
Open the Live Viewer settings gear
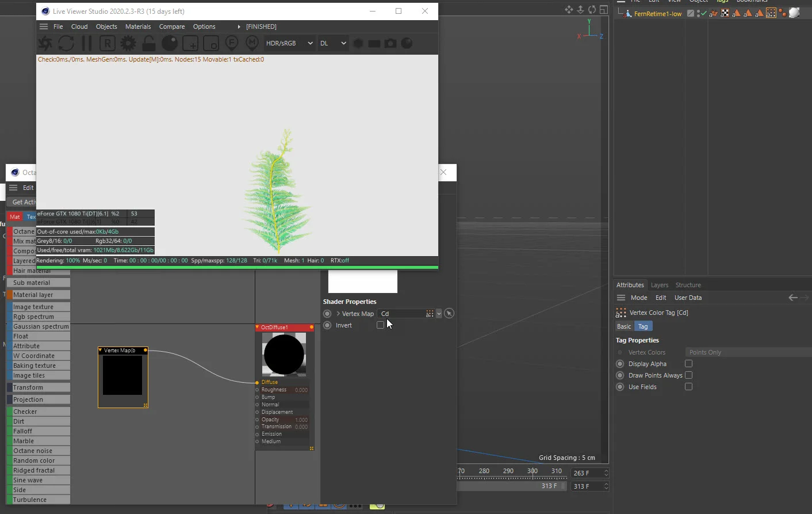point(127,43)
